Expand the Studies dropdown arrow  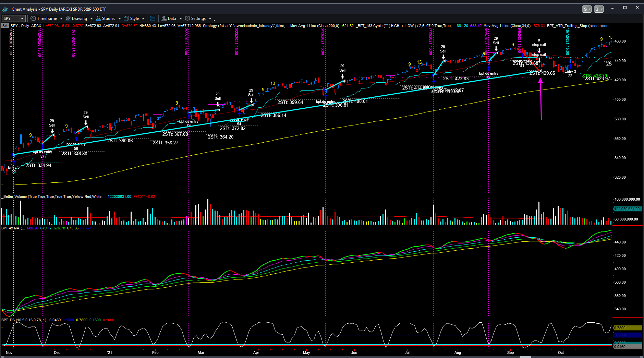pyautogui.click(x=120, y=19)
